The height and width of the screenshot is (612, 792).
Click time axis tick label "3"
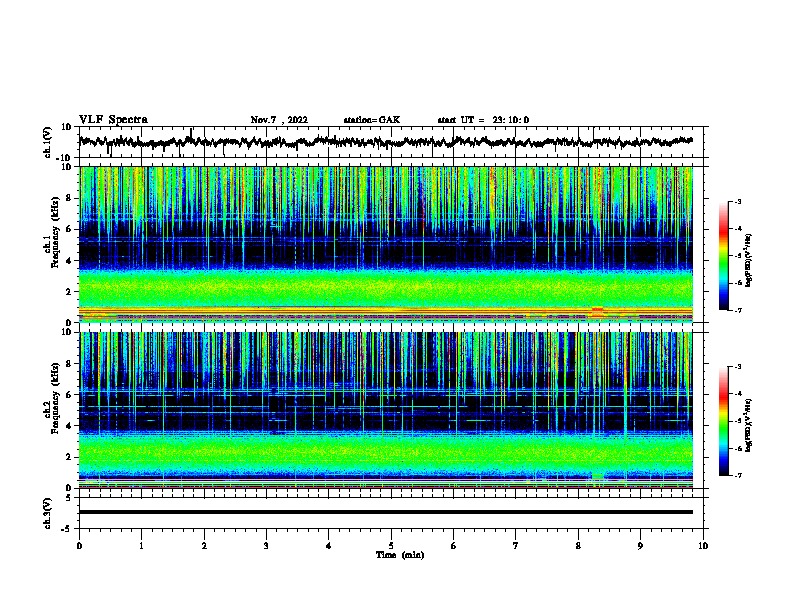pos(266,546)
